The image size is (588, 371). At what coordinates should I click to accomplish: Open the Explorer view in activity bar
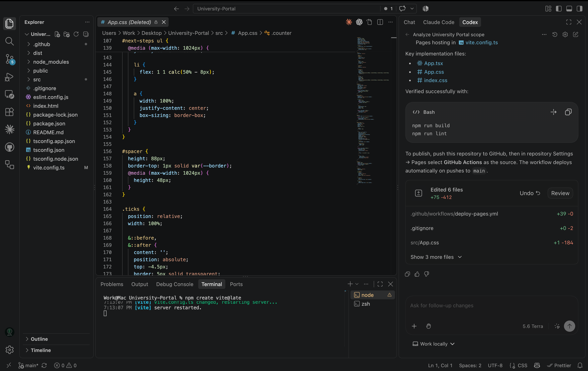point(10,23)
